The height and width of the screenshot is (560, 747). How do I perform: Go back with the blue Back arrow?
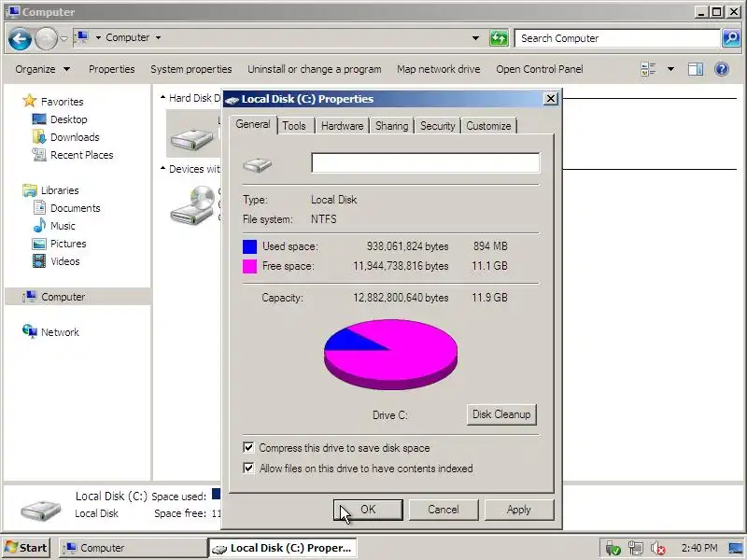coord(20,38)
